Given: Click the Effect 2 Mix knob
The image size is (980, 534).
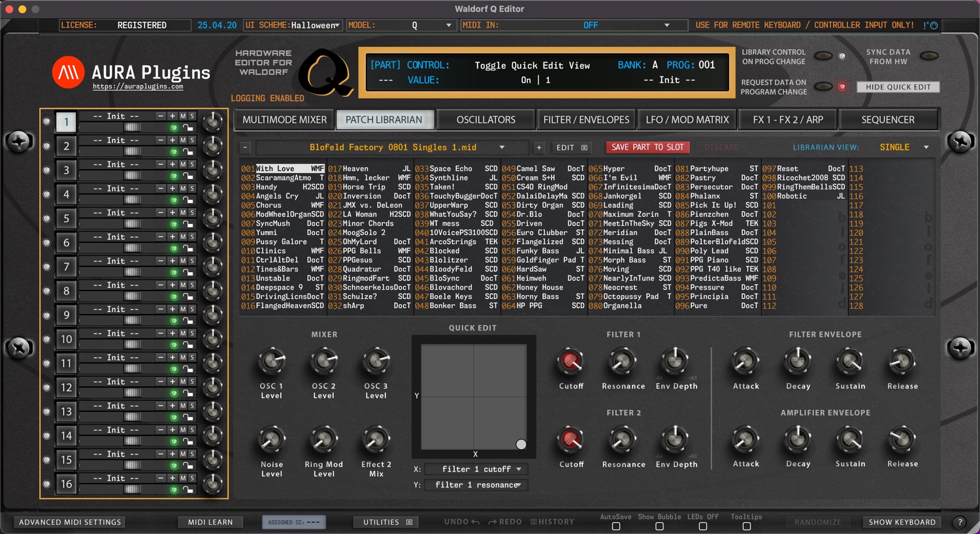Looking at the screenshot, I should coord(376,439).
